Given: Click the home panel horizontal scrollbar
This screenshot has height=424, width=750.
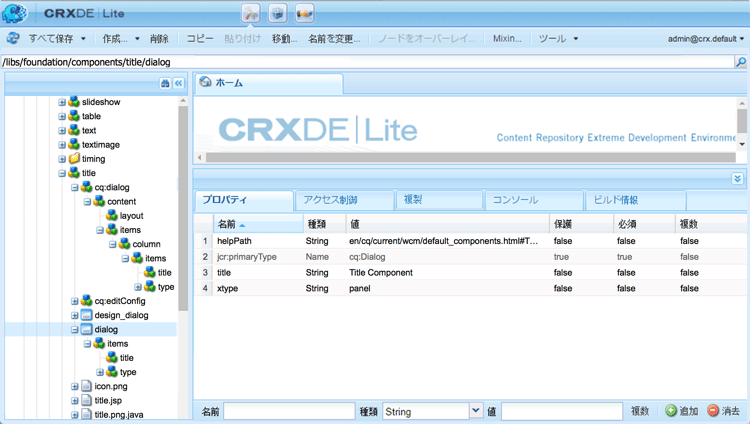Looking at the screenshot, I should (471, 157).
